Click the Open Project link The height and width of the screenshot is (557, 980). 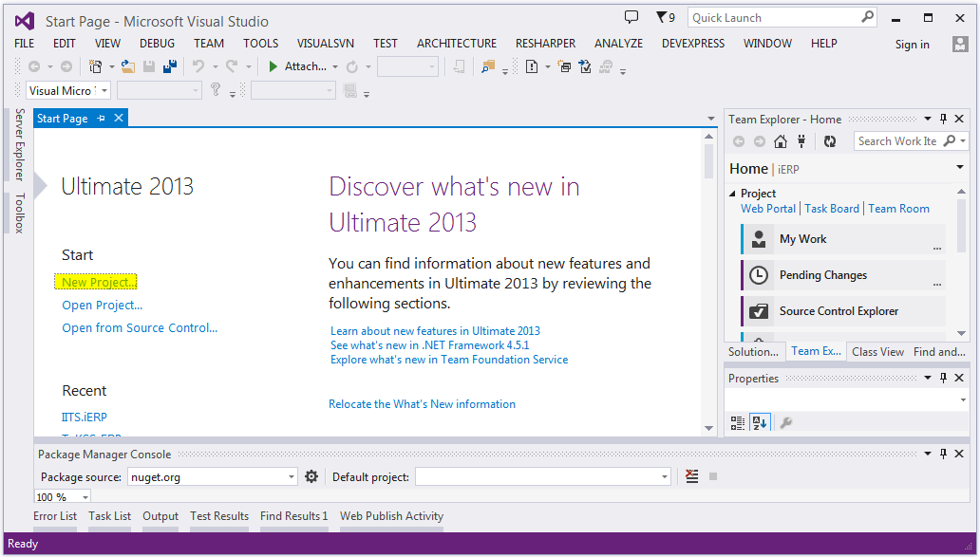click(102, 306)
